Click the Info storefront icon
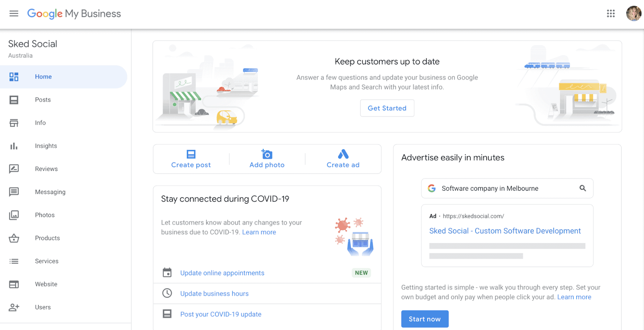Screen dimensions: 644x330 coord(14,123)
